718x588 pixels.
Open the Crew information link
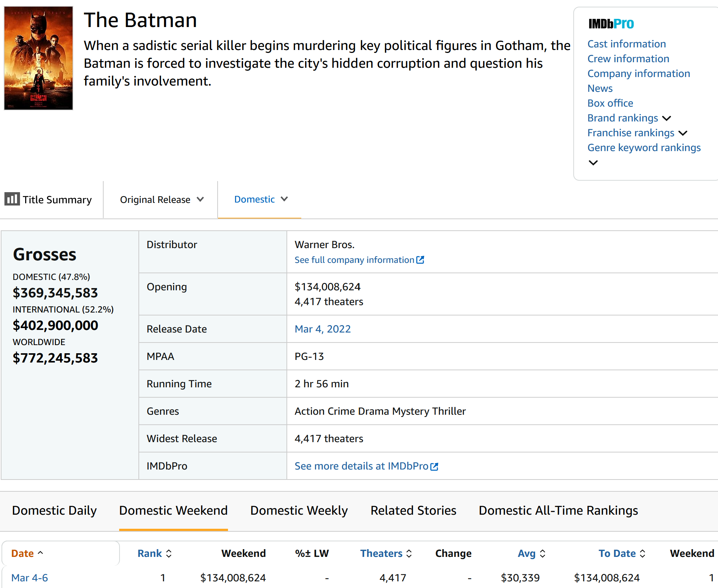tap(628, 59)
